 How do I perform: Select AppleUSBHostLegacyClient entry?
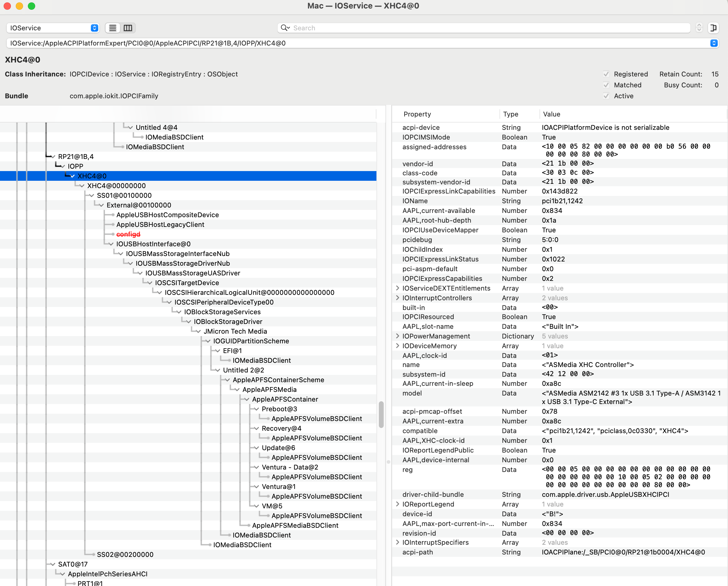(x=160, y=225)
